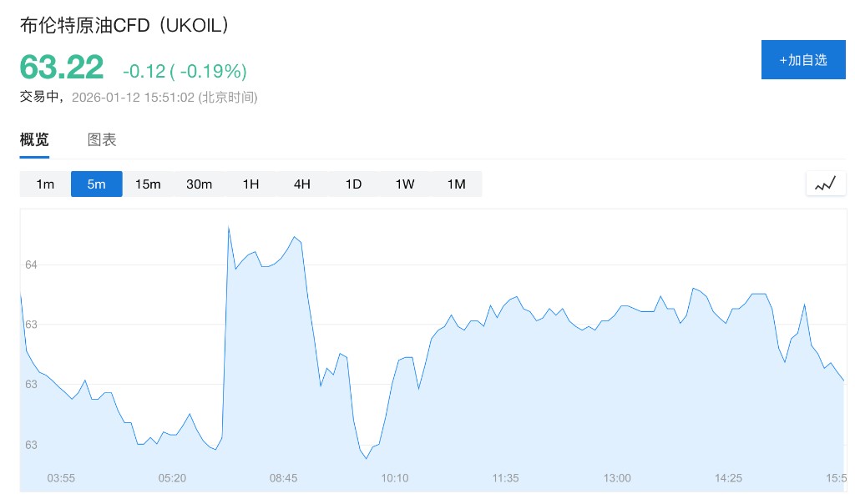Select the 1W weekly interval
This screenshot has width=855, height=504.
click(x=405, y=184)
